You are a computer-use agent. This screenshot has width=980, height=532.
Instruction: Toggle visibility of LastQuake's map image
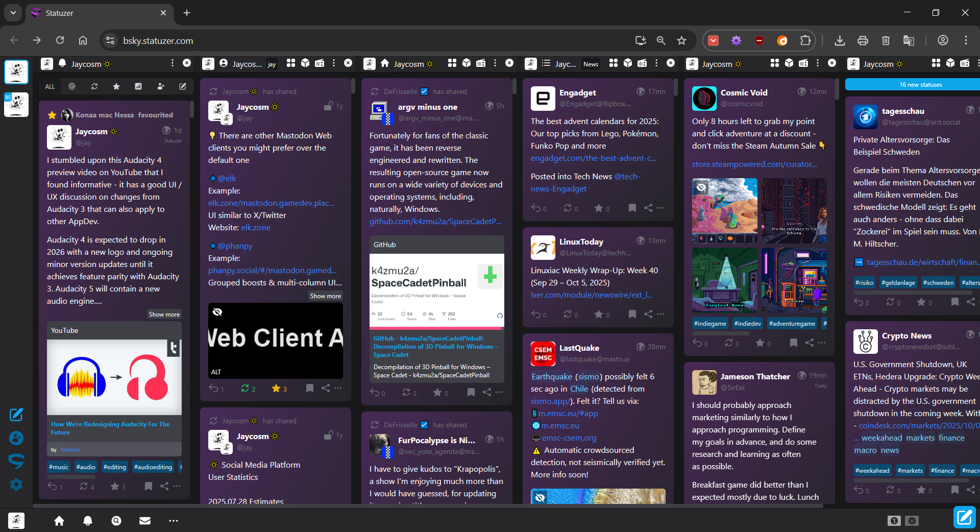pos(540,497)
